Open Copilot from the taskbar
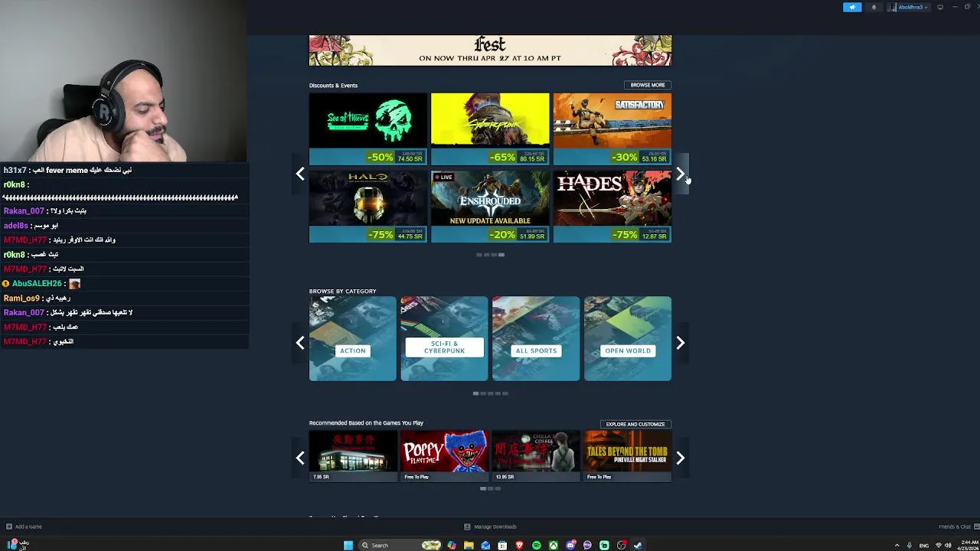Image resolution: width=980 pixels, height=551 pixels. pos(452,545)
